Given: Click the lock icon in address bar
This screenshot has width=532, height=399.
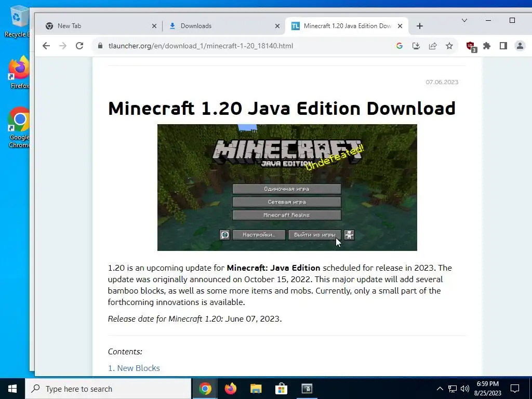Looking at the screenshot, I should coord(100,46).
